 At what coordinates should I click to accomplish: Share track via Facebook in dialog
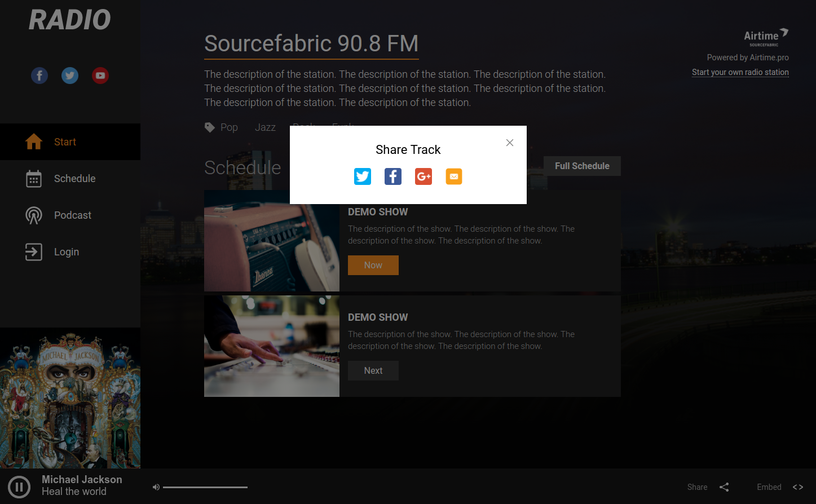click(x=393, y=176)
